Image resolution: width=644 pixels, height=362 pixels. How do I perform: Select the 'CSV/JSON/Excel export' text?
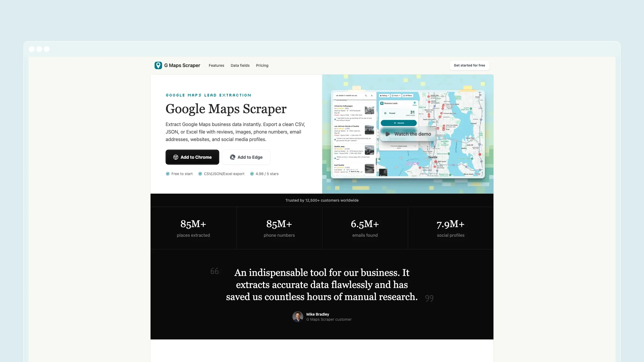224,174
